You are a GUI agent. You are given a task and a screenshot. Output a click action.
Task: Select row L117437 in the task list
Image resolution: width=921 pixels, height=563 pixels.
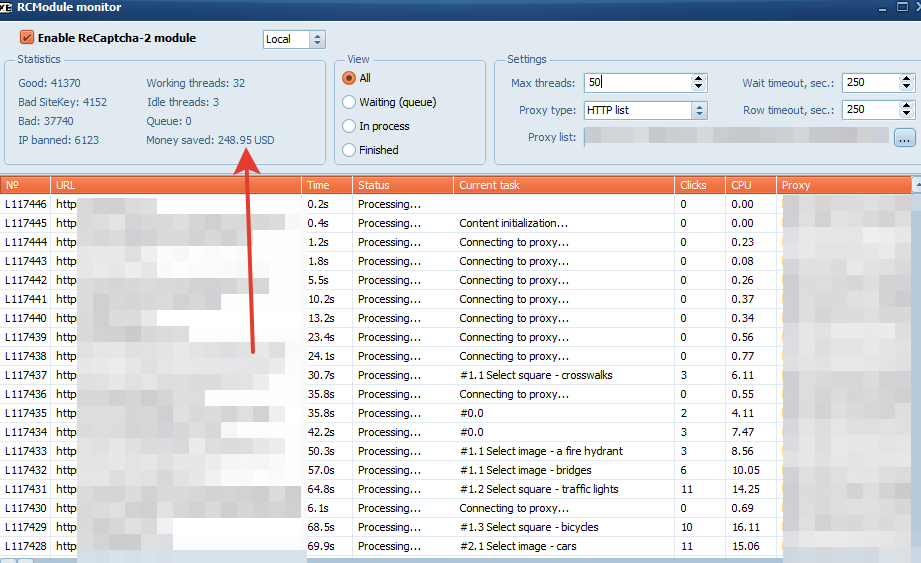25,375
